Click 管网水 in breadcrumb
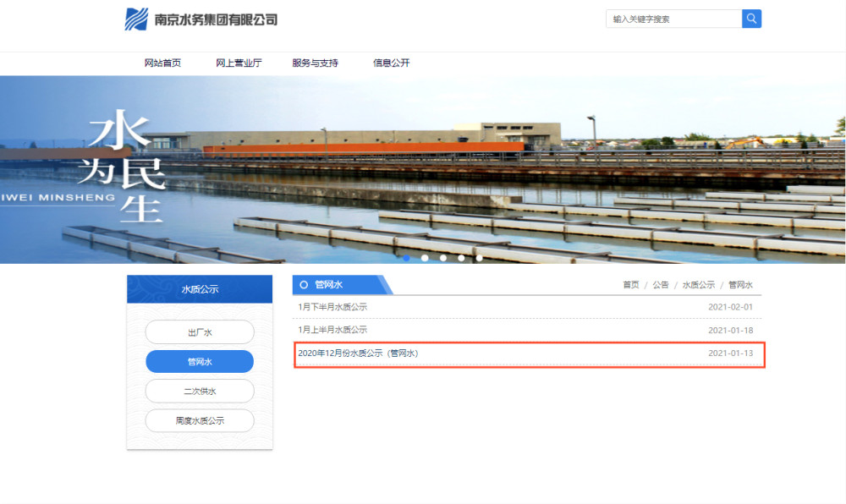This screenshot has height=504, width=846. point(740,285)
